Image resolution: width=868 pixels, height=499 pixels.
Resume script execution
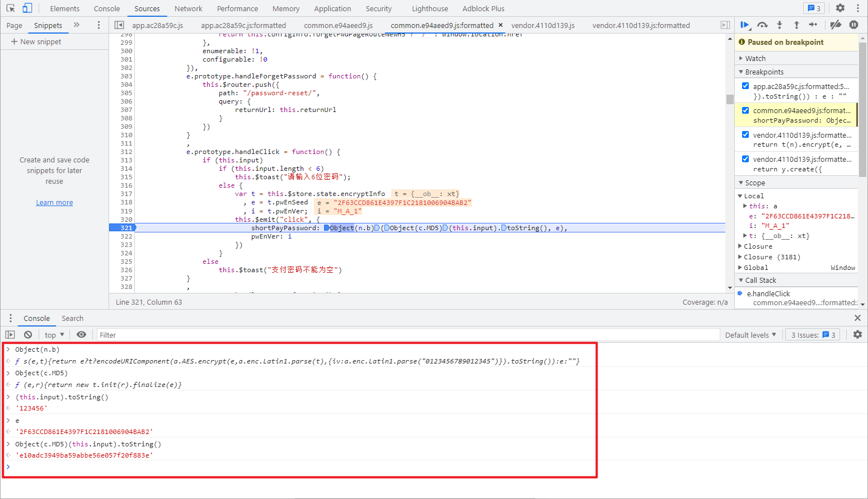tap(745, 25)
